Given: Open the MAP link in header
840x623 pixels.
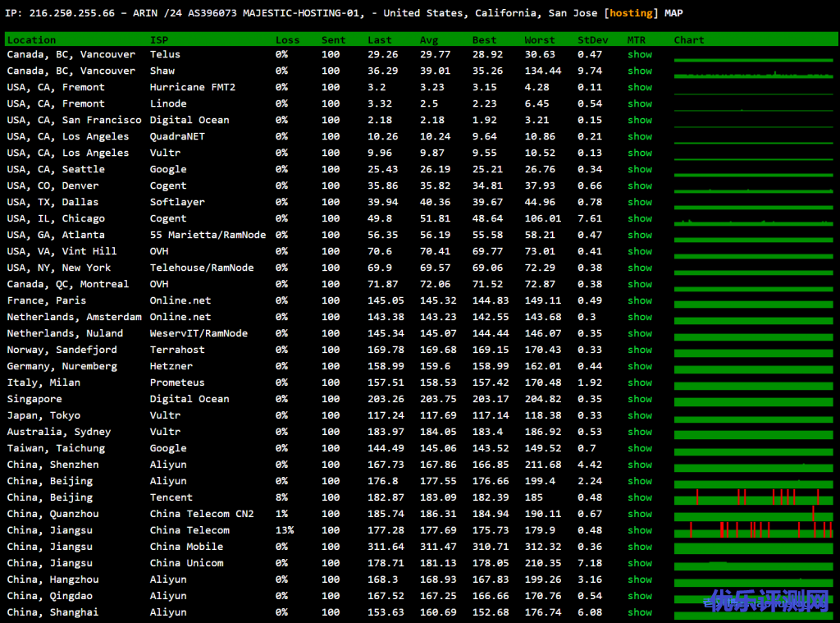Looking at the screenshot, I should point(673,13).
